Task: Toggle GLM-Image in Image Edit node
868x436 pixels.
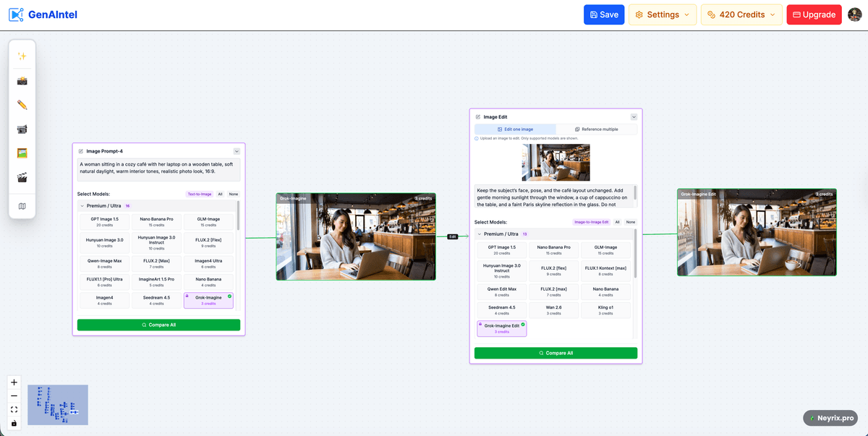Action: coord(605,250)
